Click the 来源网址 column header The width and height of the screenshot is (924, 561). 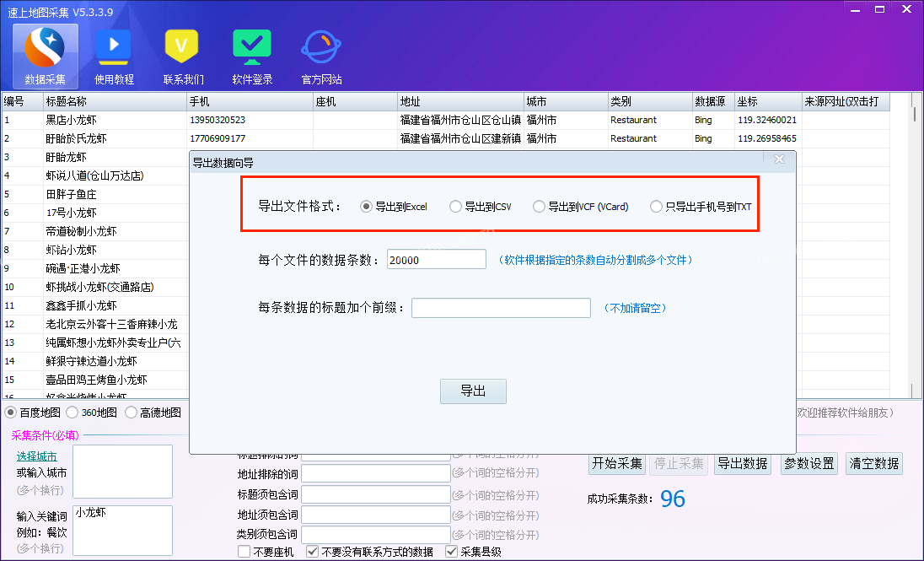[846, 101]
